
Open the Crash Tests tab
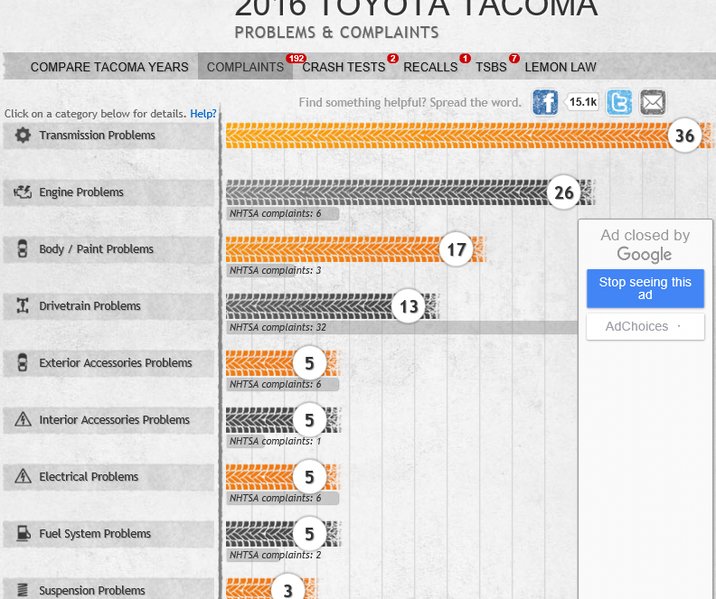click(344, 67)
